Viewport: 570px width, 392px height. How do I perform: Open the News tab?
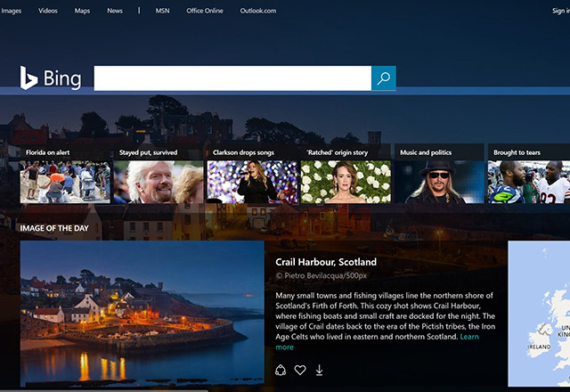click(115, 11)
